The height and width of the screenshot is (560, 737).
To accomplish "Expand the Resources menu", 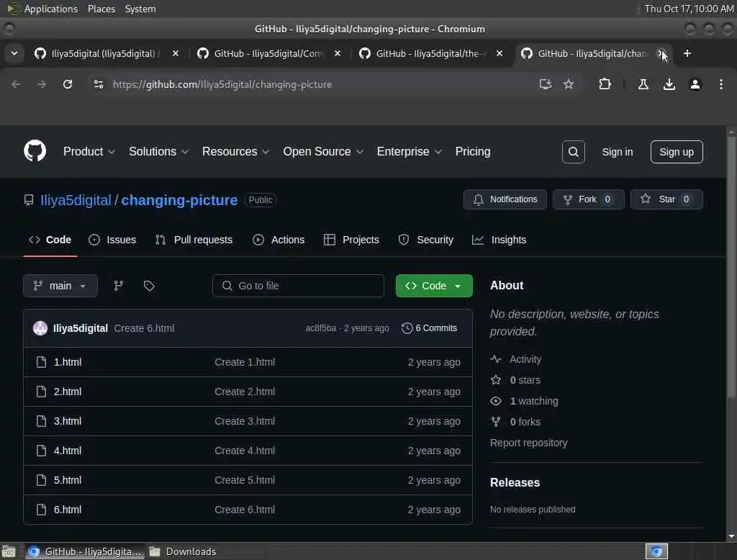I will coord(236,151).
